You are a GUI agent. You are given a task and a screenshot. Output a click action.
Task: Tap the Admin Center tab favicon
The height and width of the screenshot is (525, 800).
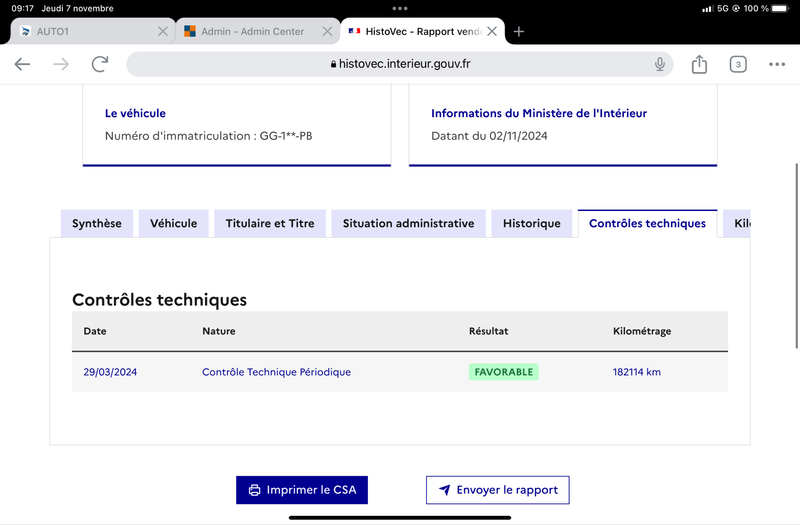click(190, 31)
